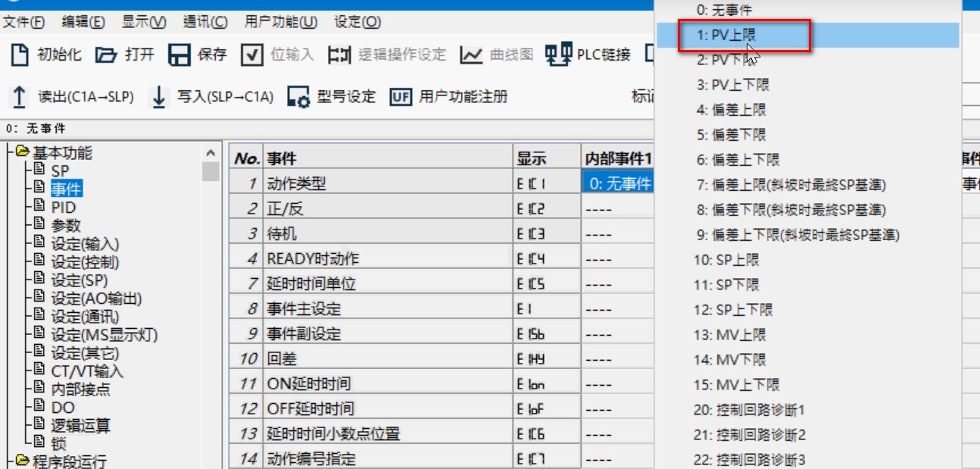The width and height of the screenshot is (980, 469).
Task: Click the 内部事件1 cell for 正/反
Action: pyautogui.click(x=616, y=208)
